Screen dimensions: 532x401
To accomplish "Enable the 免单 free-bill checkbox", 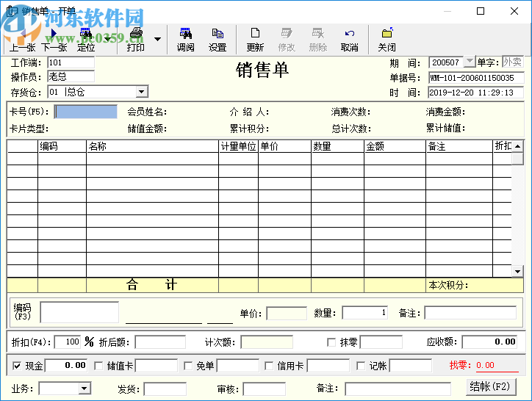I will [188, 366].
